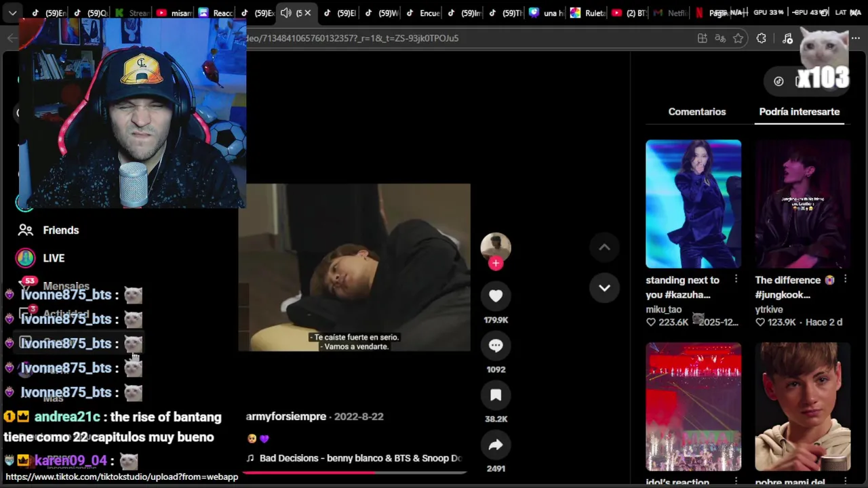This screenshot has height=488, width=868.
Task: Open the browser tab list dropdown
Action: coord(12,13)
